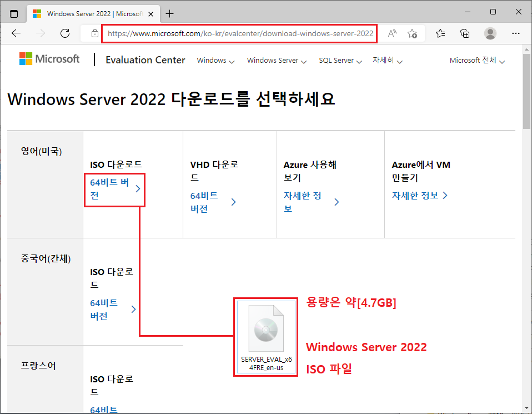This screenshot has height=414, width=532.
Task: Expand the Windows Server navigation menu
Action: point(277,61)
